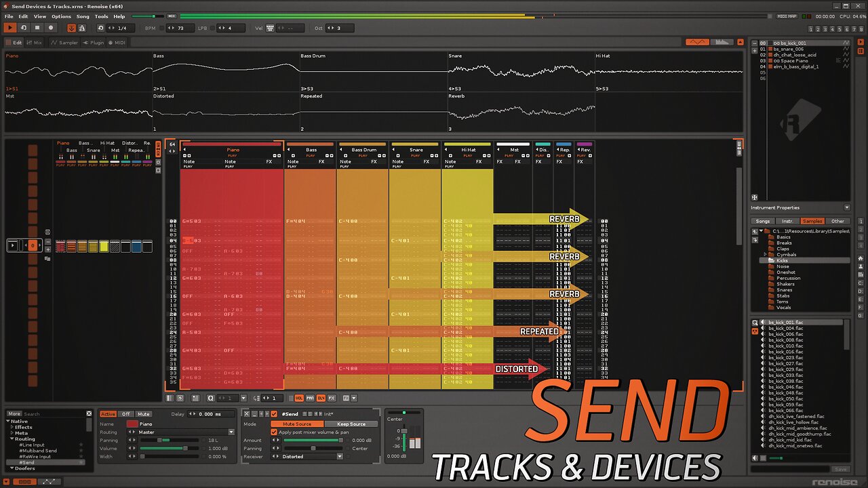This screenshot has width=868, height=488.
Task: Select Mute Source mode for #Send
Action: tap(297, 424)
